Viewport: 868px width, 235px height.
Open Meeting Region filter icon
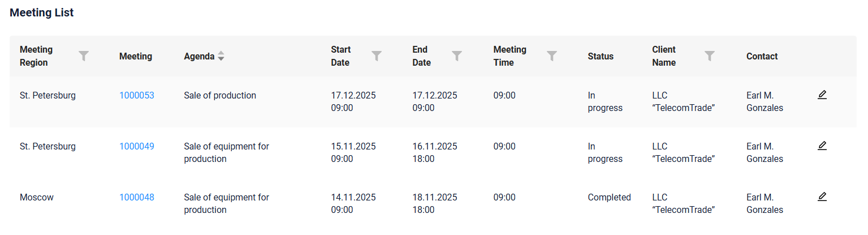coord(84,55)
